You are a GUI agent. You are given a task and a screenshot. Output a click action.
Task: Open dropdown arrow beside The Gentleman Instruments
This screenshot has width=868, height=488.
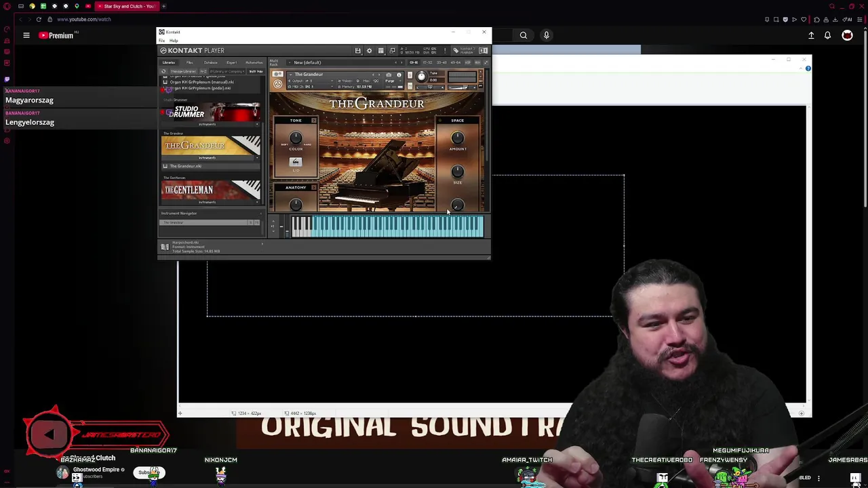point(257,202)
